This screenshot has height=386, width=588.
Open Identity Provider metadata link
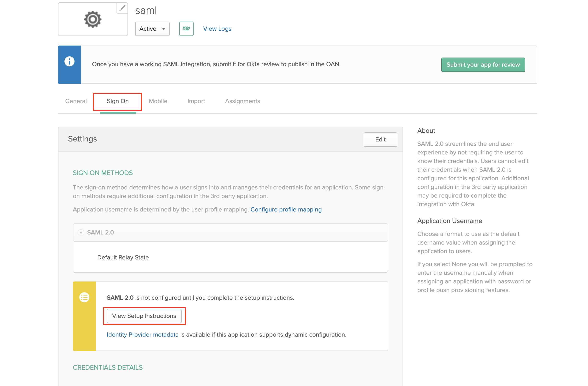tap(142, 334)
